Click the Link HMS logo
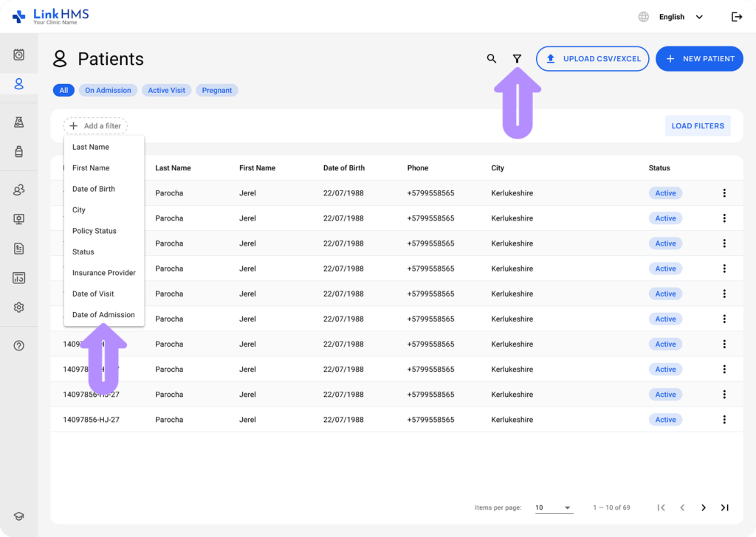The image size is (756, 537). click(51, 16)
